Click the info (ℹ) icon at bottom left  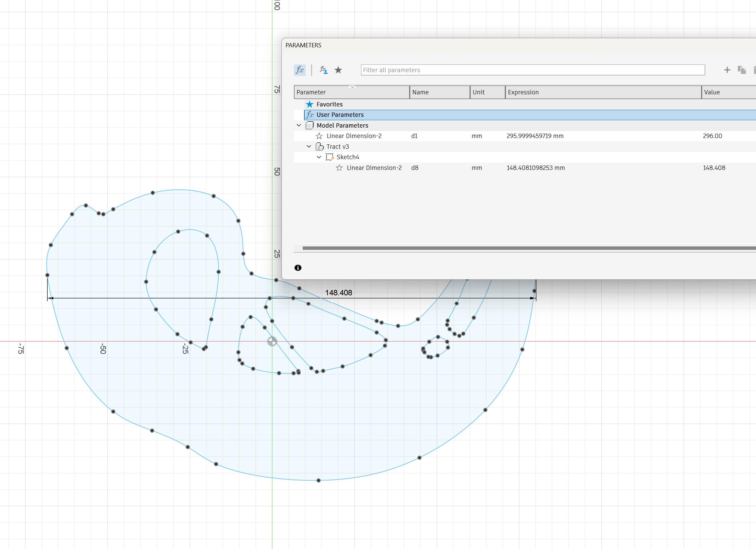(298, 268)
